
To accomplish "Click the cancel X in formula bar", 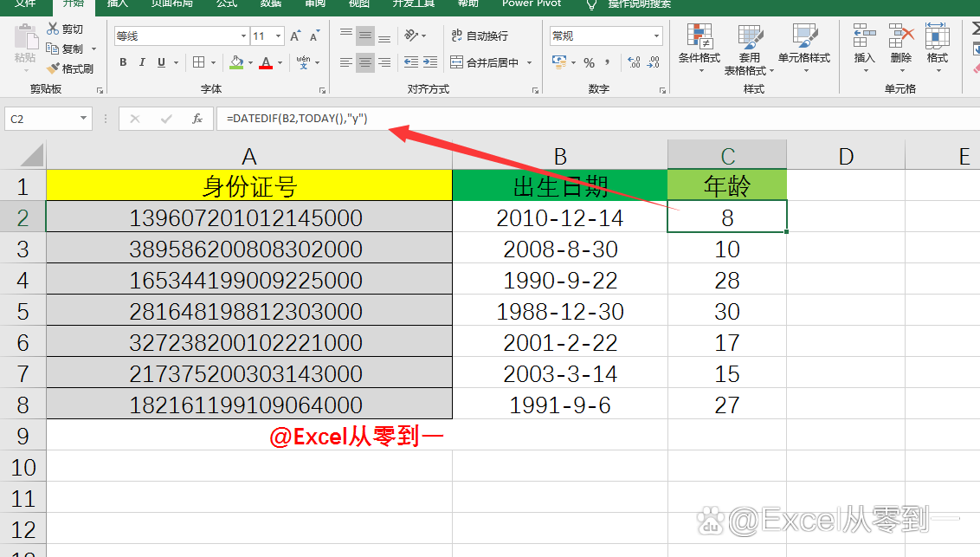I will coord(135,119).
